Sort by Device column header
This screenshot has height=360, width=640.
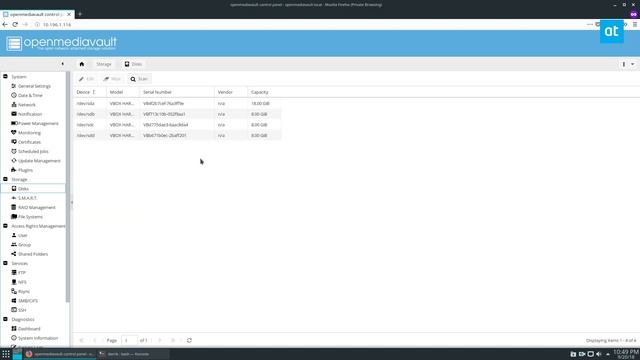click(90, 92)
